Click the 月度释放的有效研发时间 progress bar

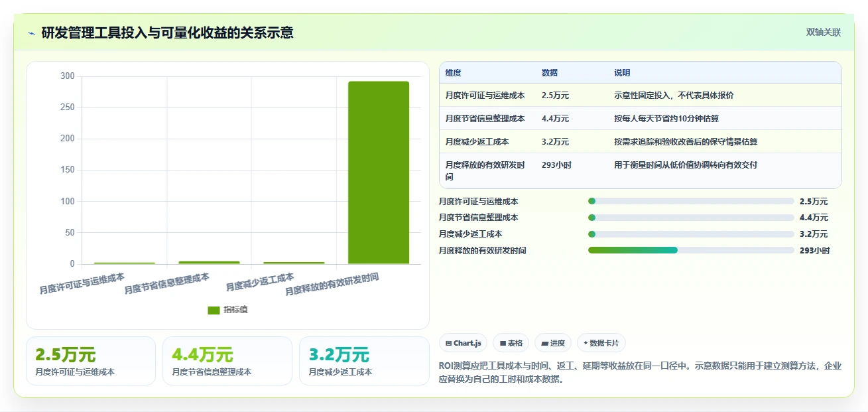point(691,250)
